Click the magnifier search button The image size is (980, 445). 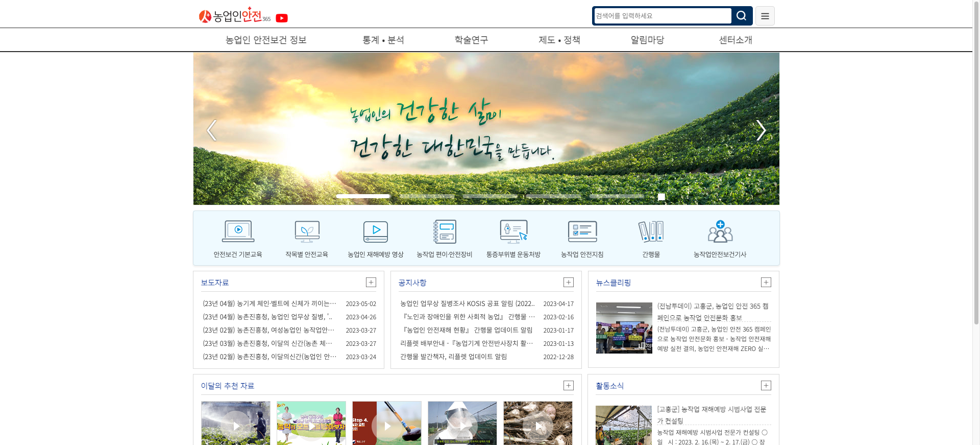coord(742,16)
